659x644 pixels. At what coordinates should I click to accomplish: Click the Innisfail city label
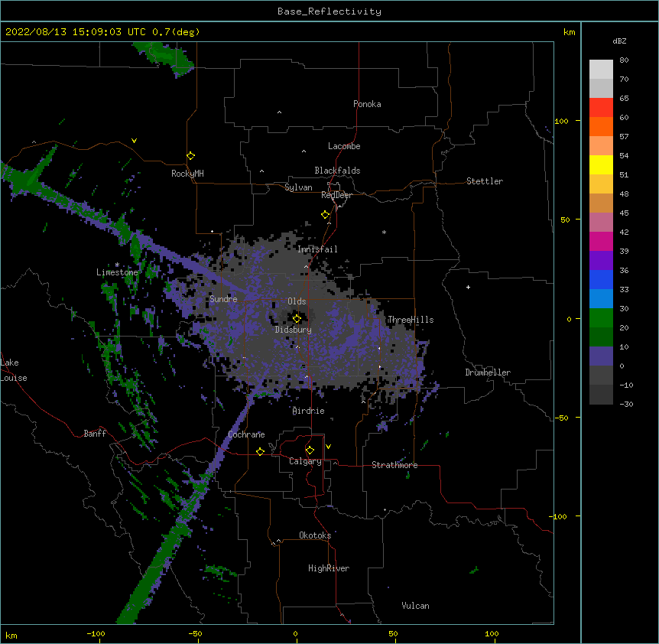point(317,249)
